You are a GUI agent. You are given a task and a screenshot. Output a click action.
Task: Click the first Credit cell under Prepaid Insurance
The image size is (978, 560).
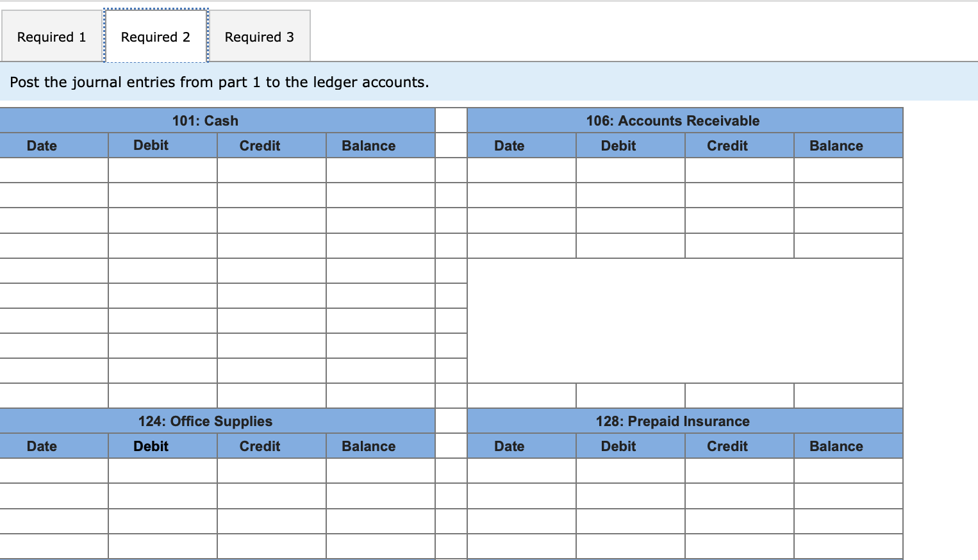(x=739, y=470)
